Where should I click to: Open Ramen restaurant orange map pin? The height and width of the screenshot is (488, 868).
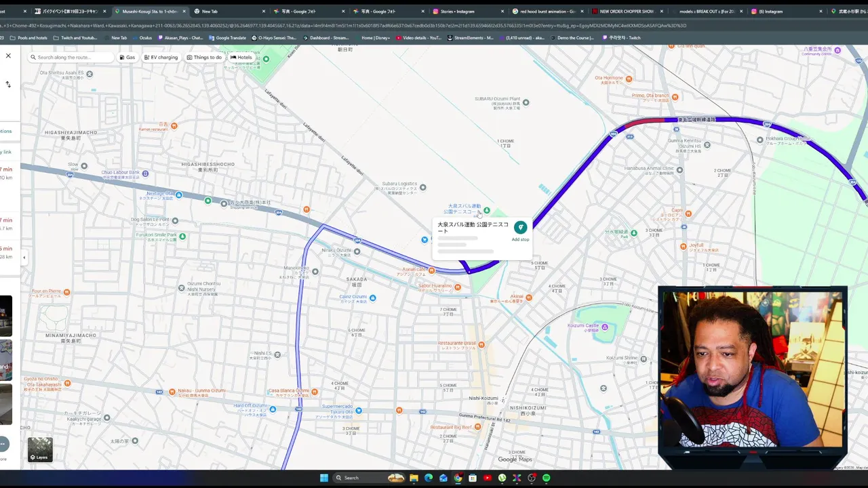click(174, 125)
